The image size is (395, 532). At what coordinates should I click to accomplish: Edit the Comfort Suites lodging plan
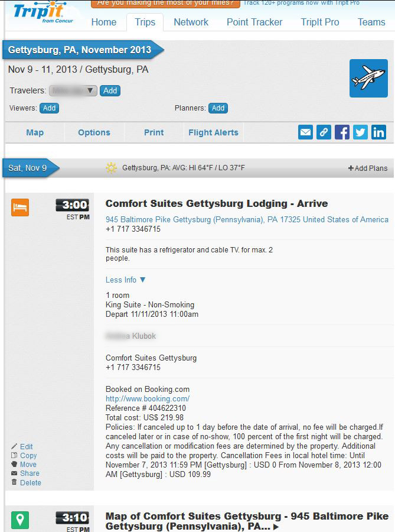coord(27,447)
